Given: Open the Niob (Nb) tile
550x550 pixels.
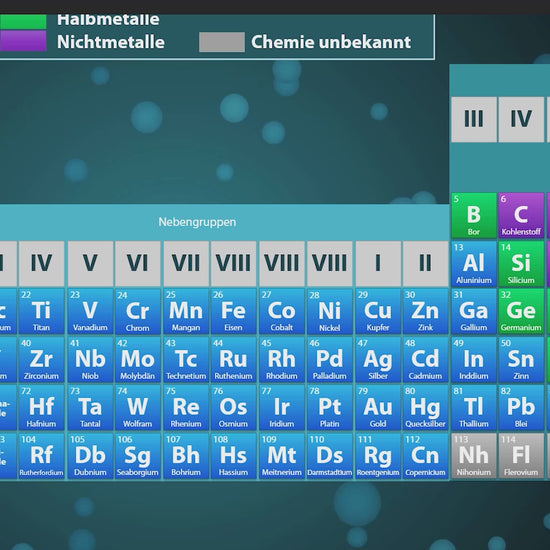Looking at the screenshot, I should (x=90, y=360).
